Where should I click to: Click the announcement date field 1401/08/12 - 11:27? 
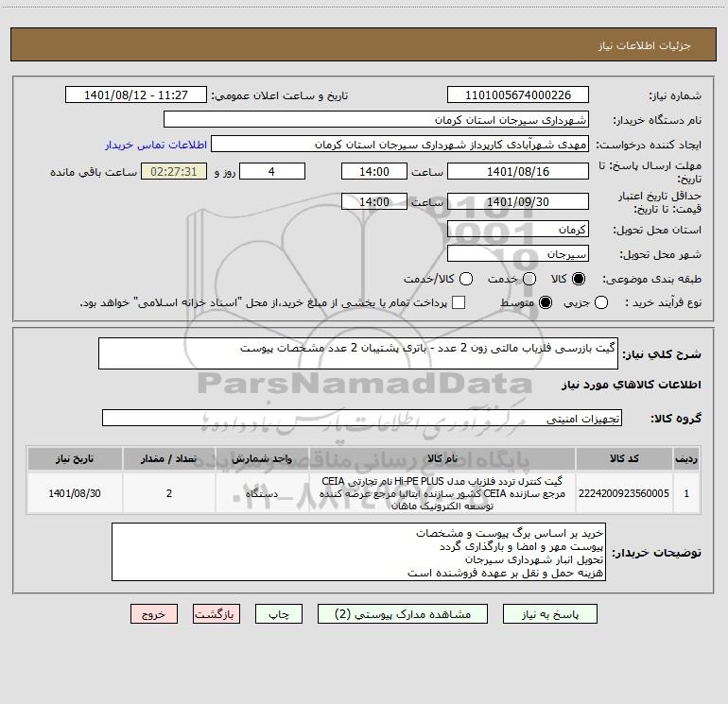tap(136, 95)
